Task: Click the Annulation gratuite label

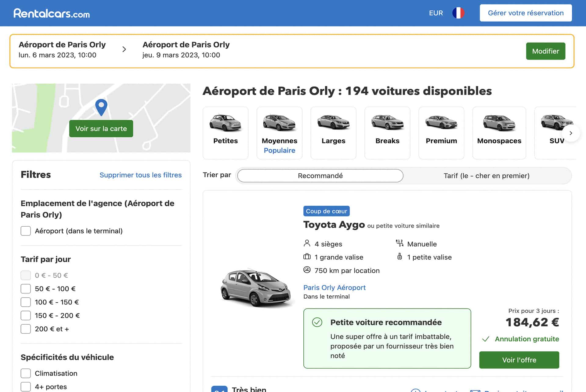Action: click(527, 339)
